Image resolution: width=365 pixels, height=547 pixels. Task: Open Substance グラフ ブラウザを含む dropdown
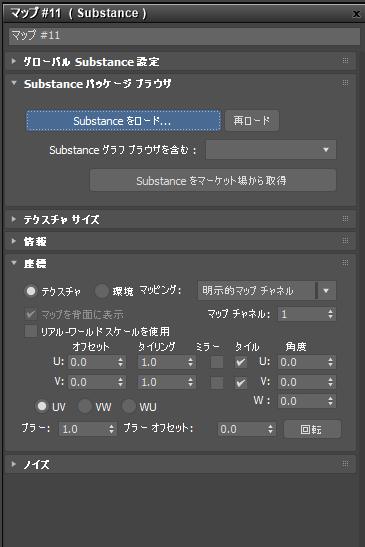[271, 150]
